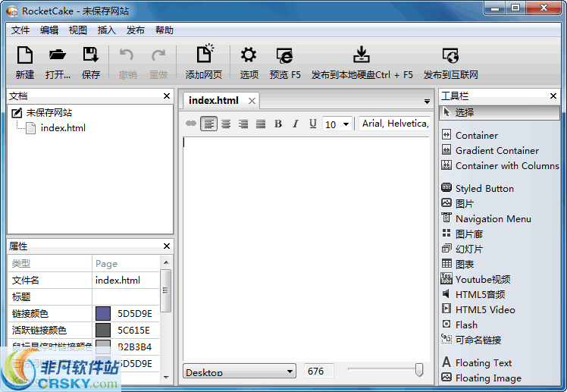The height and width of the screenshot is (392, 567).
Task: Close the index.html tab
Action: pyautogui.click(x=252, y=101)
